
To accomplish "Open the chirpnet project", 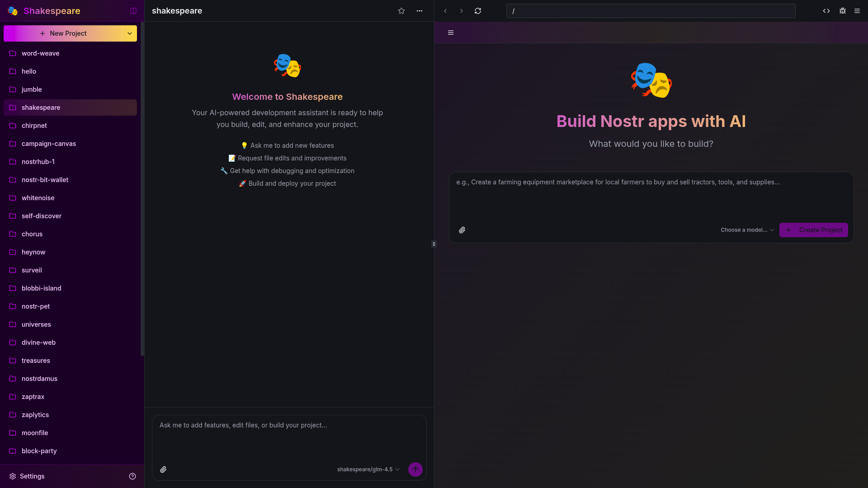I will pos(70,126).
